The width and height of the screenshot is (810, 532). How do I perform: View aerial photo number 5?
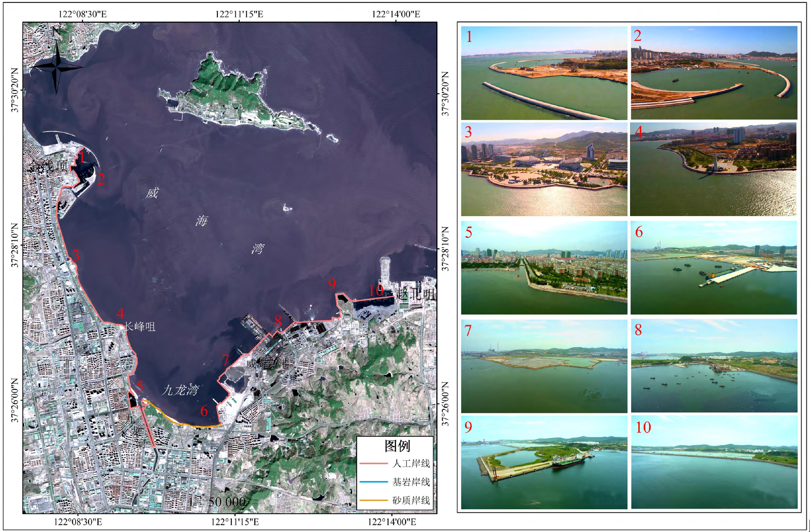click(544, 268)
